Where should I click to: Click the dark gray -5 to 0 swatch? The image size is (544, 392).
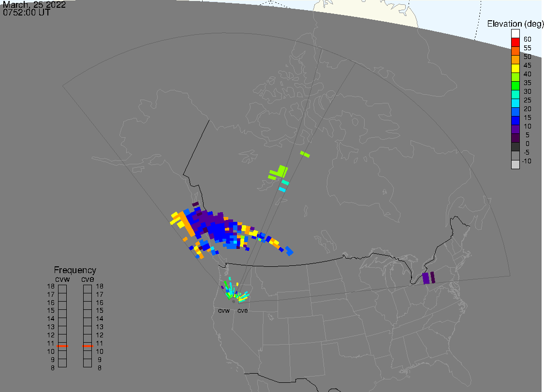tap(515, 147)
